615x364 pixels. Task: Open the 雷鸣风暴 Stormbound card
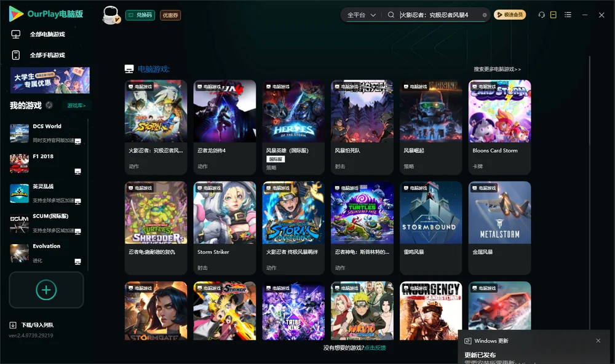431,228
